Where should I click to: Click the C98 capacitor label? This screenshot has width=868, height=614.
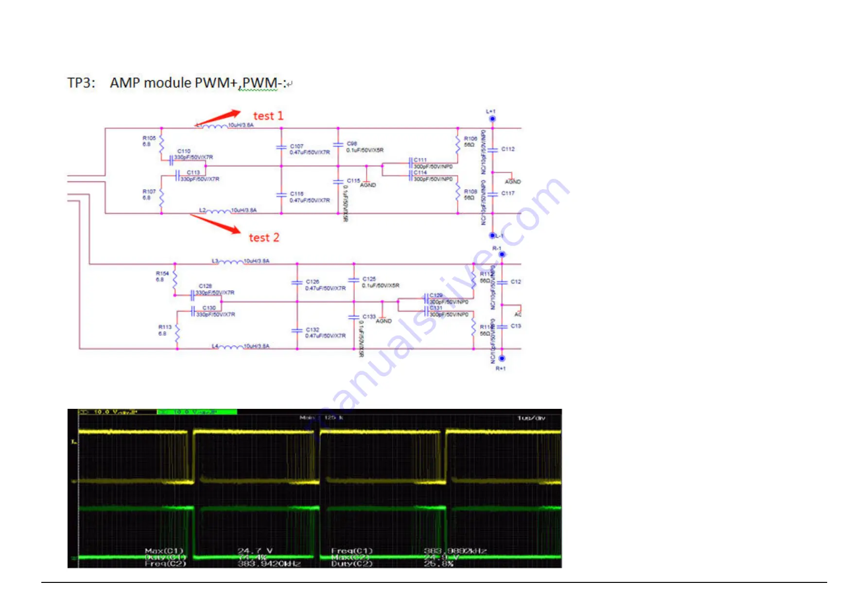pos(352,143)
